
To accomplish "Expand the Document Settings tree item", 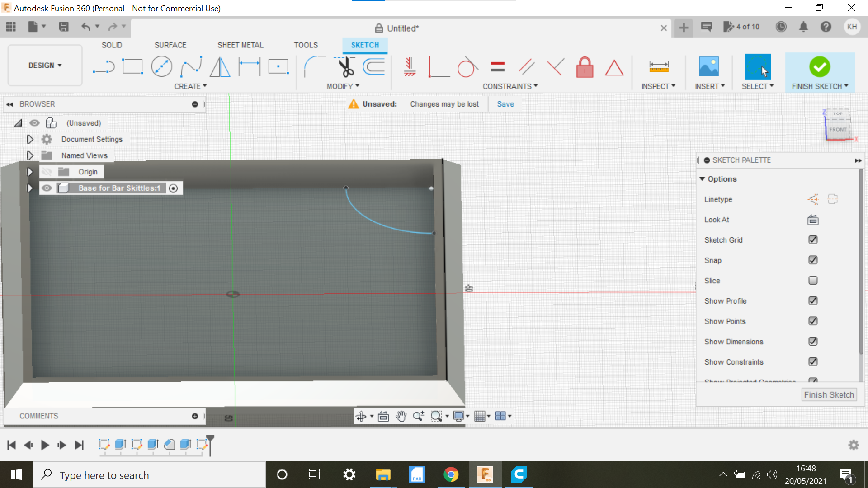I will pyautogui.click(x=30, y=139).
